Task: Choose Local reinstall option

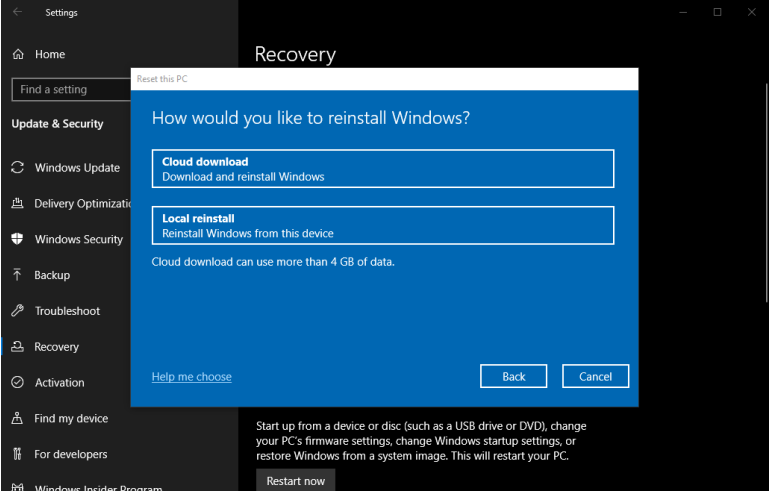Action: pyautogui.click(x=383, y=225)
